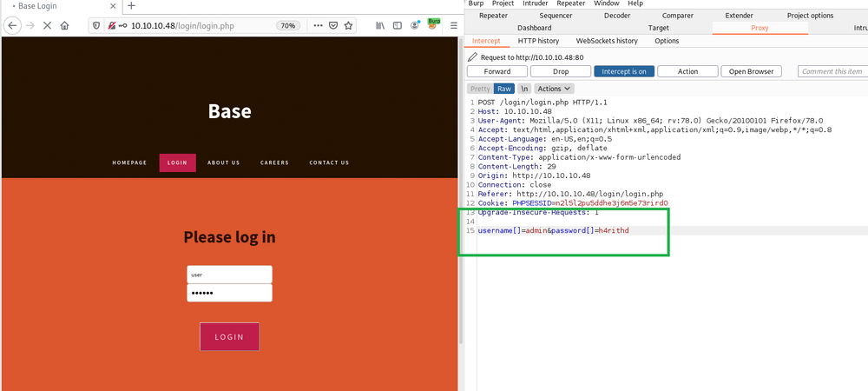The image size is (868, 391).
Task: Open the Firefox library
Action: tap(380, 25)
